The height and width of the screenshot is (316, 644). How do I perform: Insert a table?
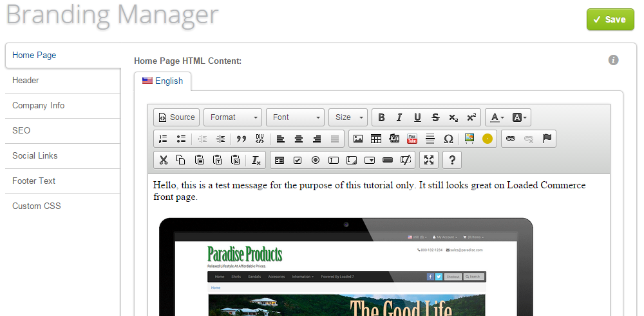coord(376,139)
